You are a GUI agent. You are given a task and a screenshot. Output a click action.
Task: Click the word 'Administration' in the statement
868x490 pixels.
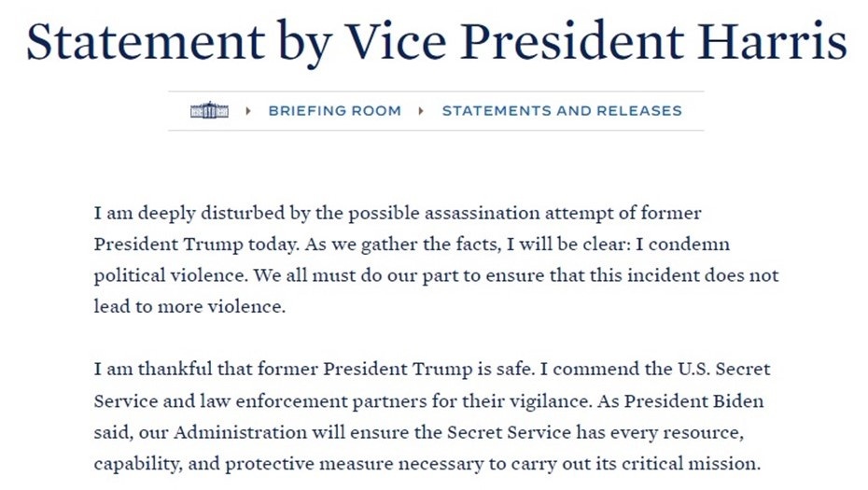(x=240, y=432)
